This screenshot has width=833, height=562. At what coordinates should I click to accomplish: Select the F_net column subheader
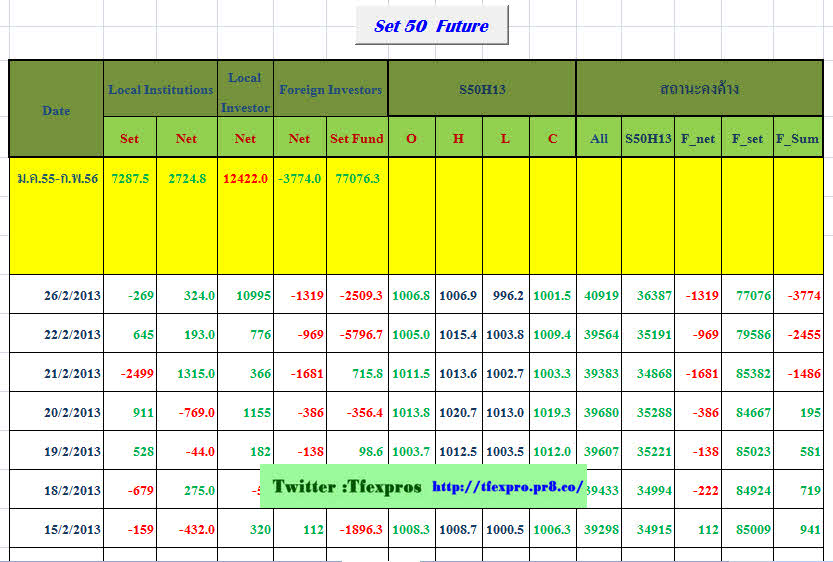point(698,139)
